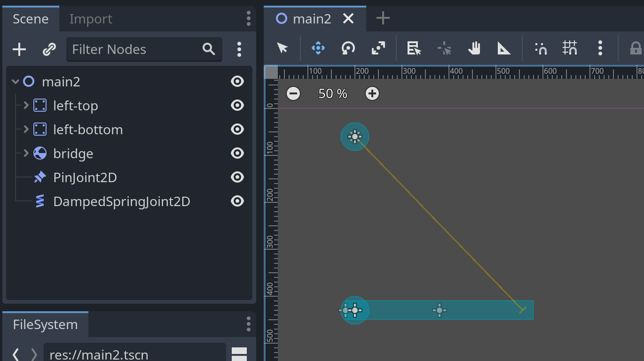Open the snapping options menu
The width and height of the screenshot is (644, 361).
coord(600,48)
